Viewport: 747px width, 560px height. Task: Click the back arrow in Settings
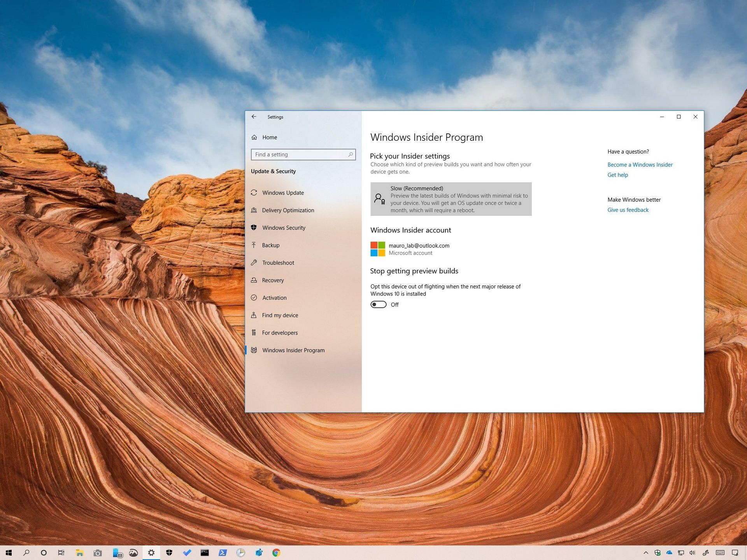(254, 117)
